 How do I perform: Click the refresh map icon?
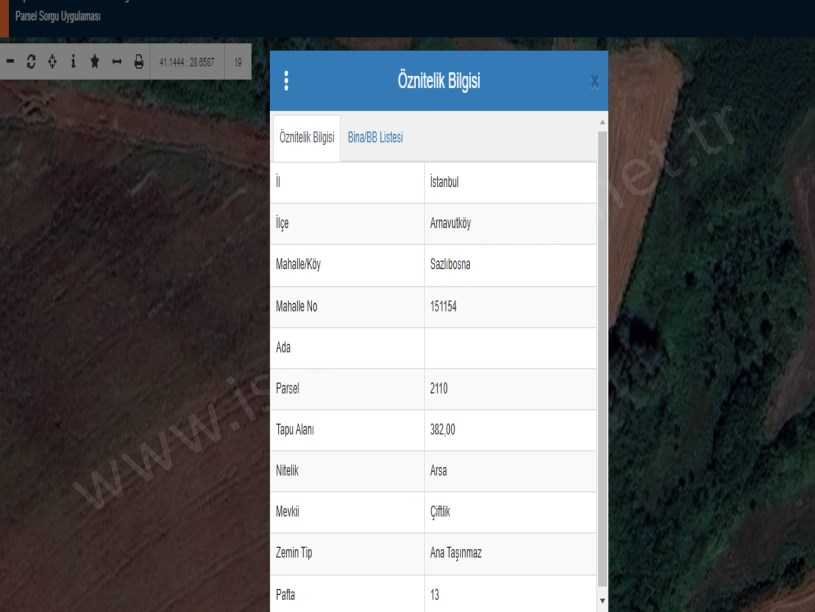tap(31, 61)
